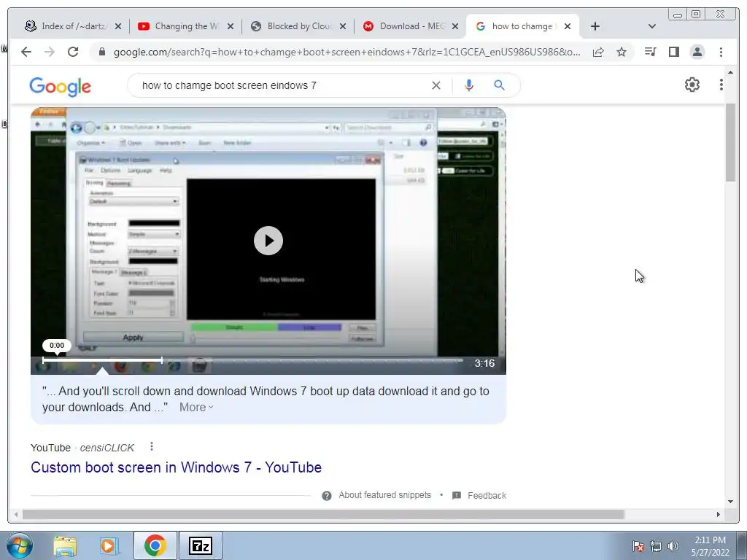Open the volume speaker tray icon
The width and height of the screenshot is (747, 560).
tap(673, 546)
